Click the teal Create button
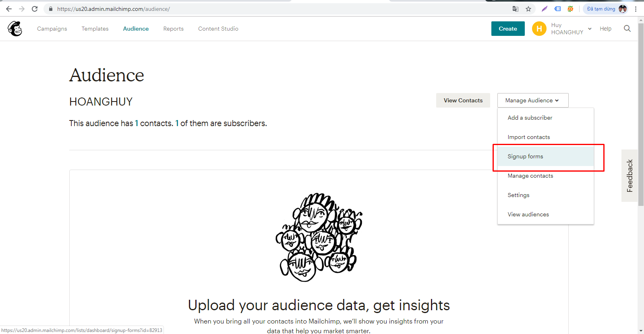644x334 pixels. click(507, 29)
